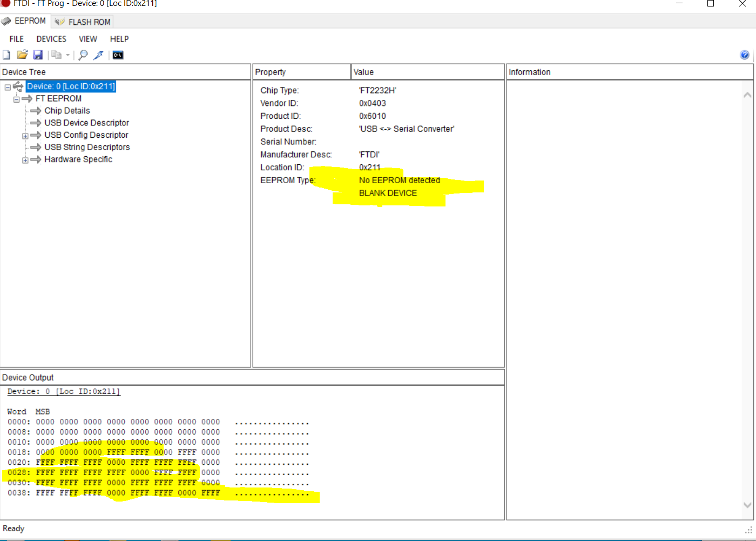Open the command prompt toolbar icon
756x541 pixels.
[118, 55]
